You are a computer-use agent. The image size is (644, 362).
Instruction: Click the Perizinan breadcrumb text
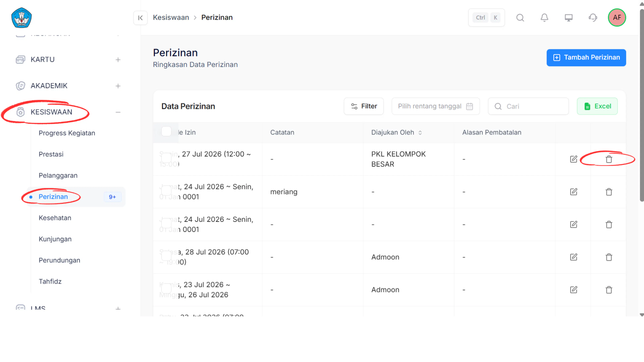(x=217, y=17)
